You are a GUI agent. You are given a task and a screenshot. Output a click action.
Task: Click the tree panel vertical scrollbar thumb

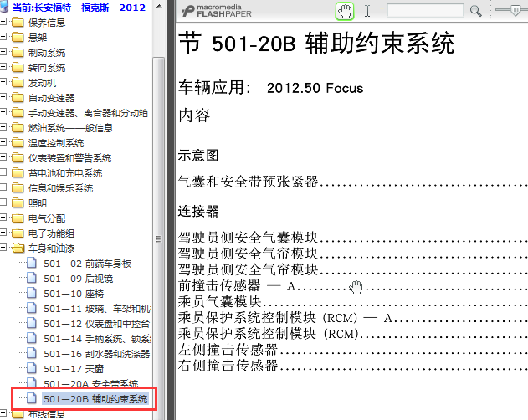(159, 238)
